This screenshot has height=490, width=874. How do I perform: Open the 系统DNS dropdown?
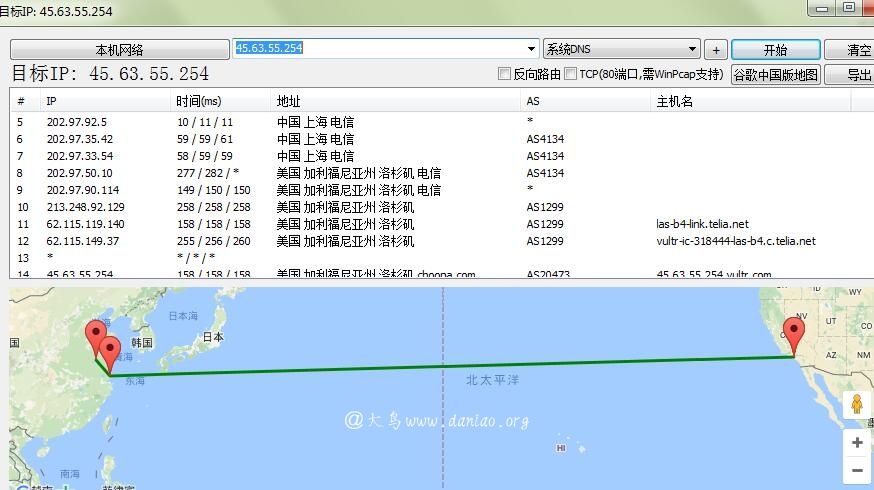click(x=621, y=49)
